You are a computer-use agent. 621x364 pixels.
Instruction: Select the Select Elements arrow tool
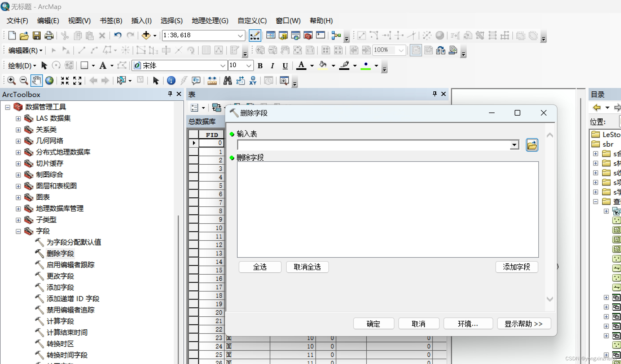tap(155, 81)
